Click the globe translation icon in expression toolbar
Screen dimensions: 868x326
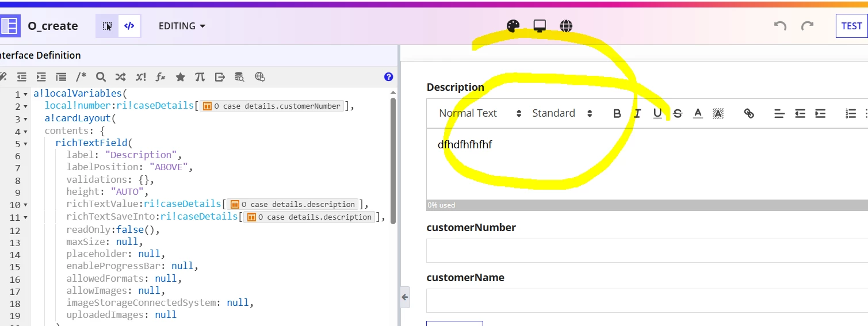[x=259, y=76]
